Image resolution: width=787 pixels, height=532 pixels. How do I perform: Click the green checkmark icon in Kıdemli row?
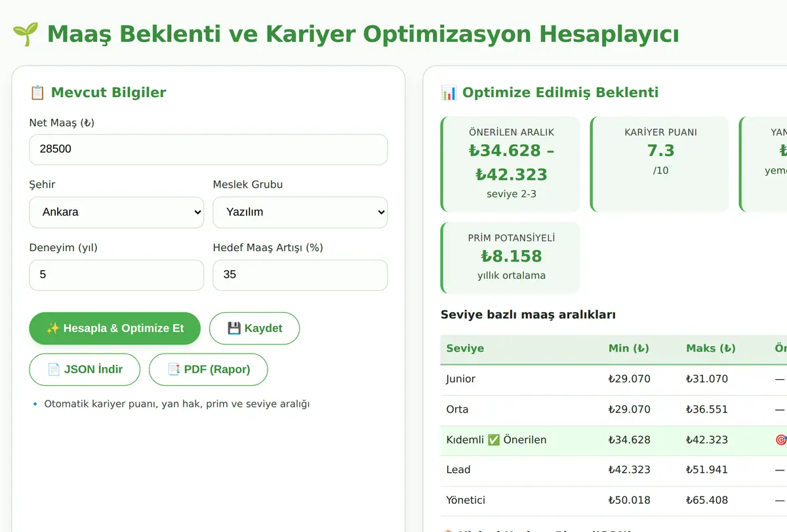point(494,440)
